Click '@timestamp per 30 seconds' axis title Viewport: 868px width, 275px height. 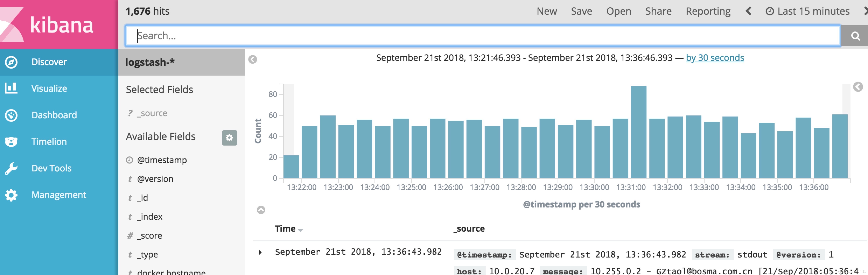(581, 205)
